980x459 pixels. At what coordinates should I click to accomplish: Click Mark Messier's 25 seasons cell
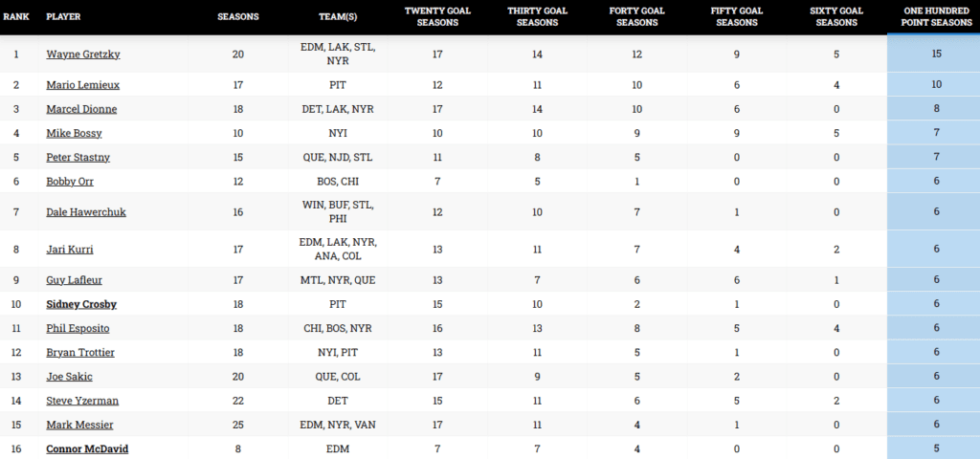(237, 425)
